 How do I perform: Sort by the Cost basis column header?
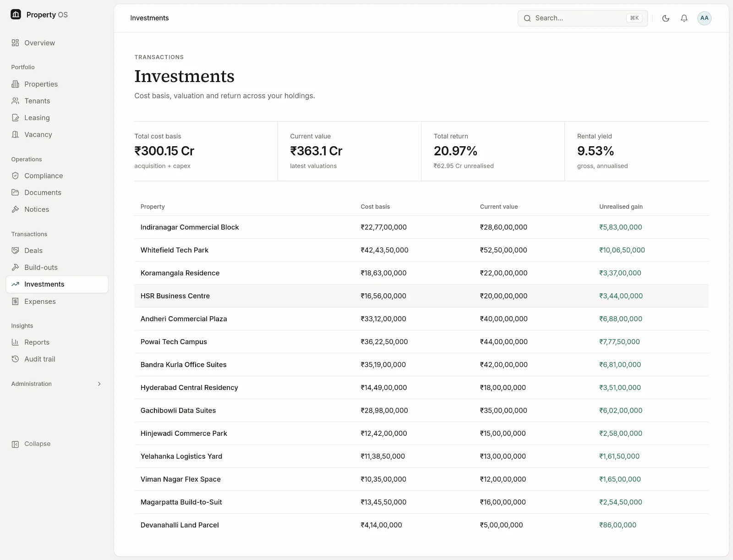375,207
